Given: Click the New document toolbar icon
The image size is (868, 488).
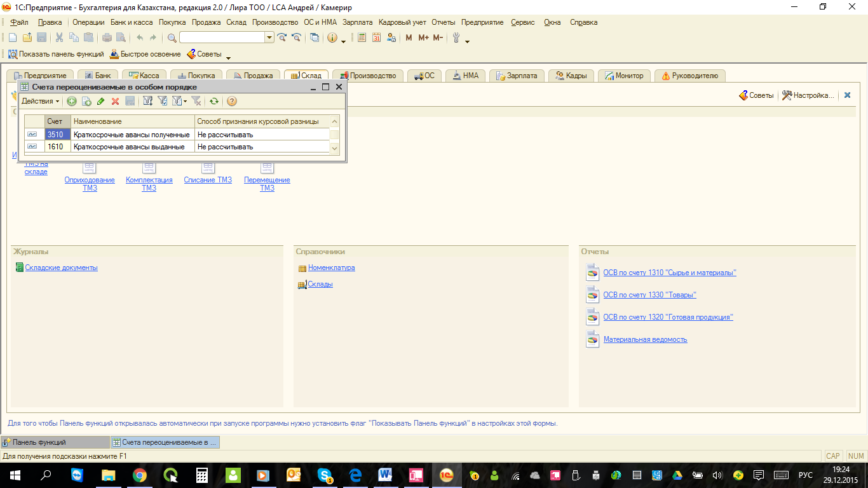Looking at the screenshot, I should (13, 37).
